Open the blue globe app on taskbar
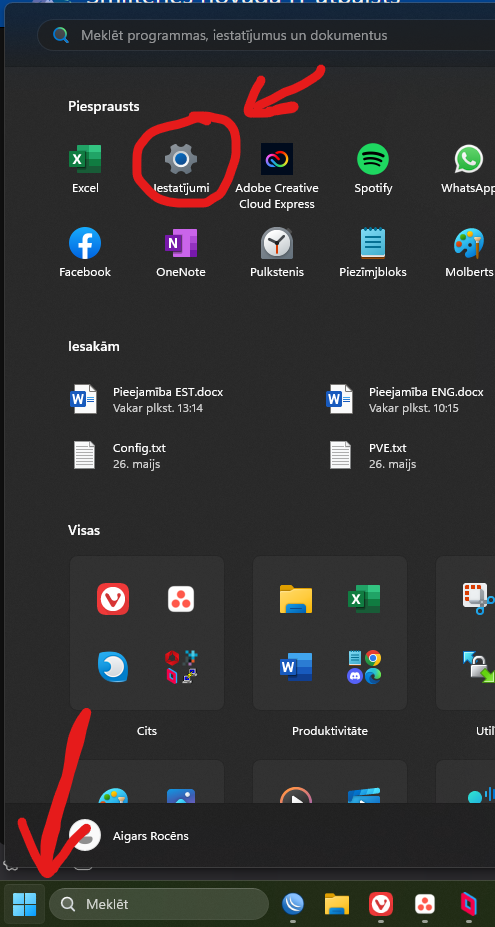Image resolution: width=495 pixels, height=927 pixels. point(293,904)
